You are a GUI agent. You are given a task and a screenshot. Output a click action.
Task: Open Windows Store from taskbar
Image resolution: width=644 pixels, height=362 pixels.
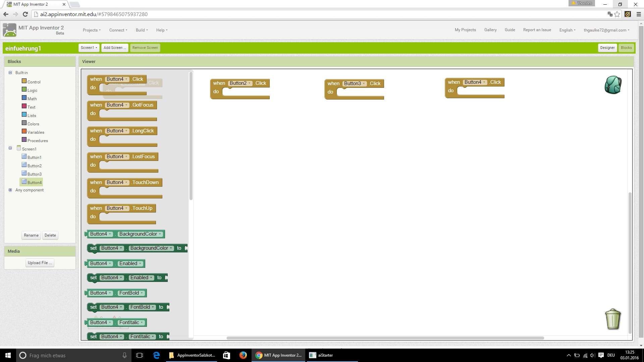point(226,355)
